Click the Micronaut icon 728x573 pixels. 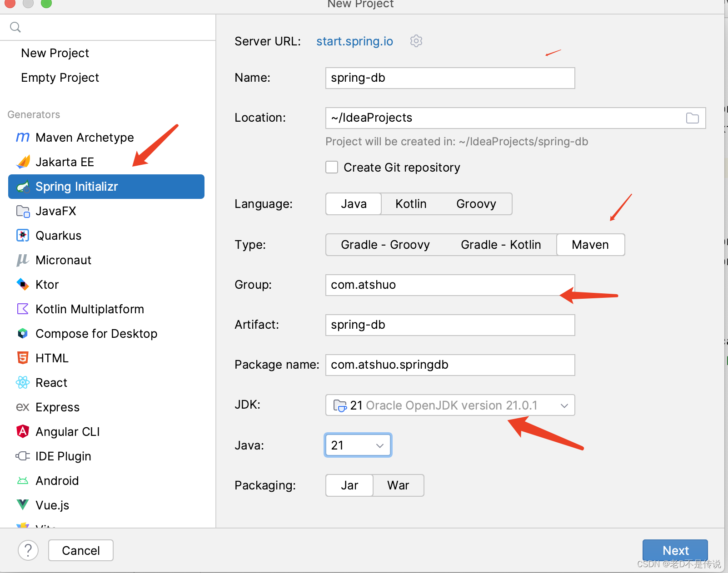pos(23,260)
